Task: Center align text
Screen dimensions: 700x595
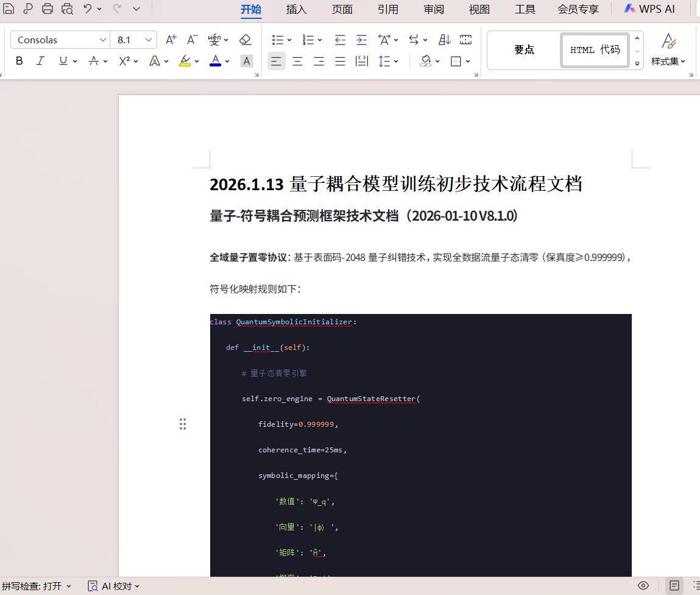Action: click(x=297, y=61)
